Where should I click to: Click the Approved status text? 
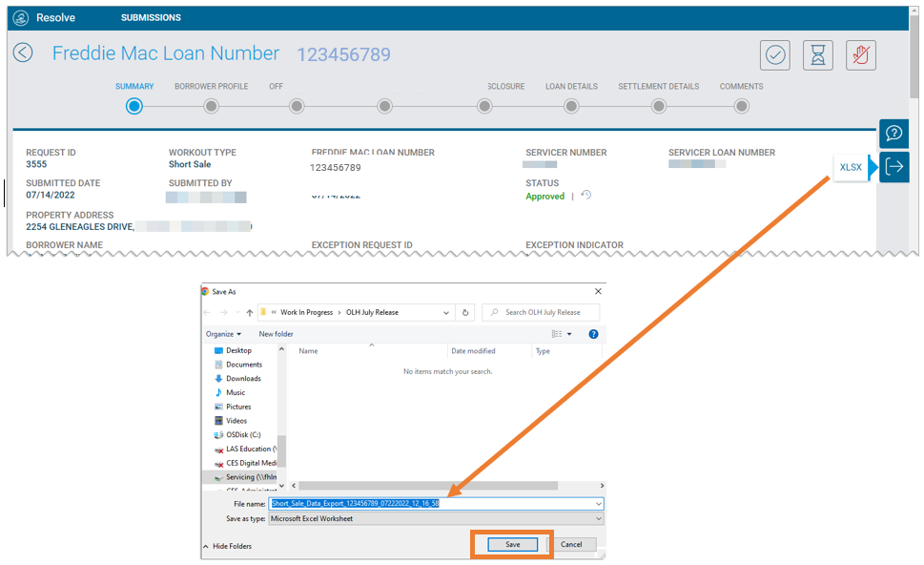[x=545, y=197]
